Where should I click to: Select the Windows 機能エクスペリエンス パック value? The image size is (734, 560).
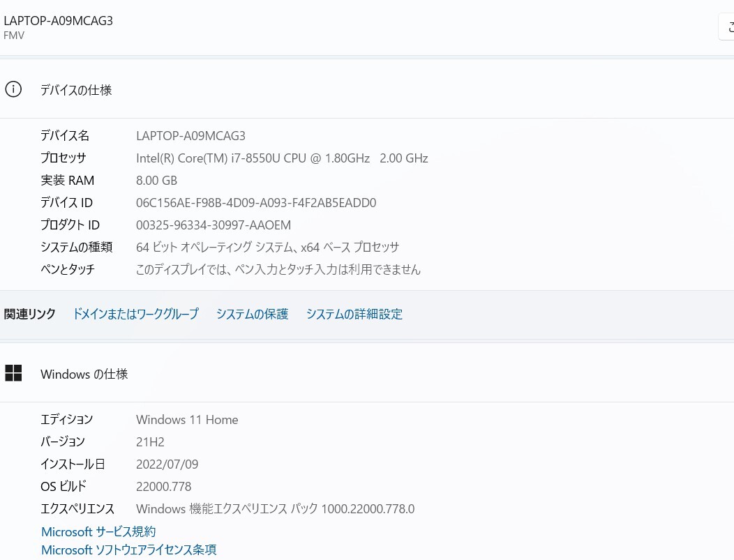pyautogui.click(x=275, y=508)
